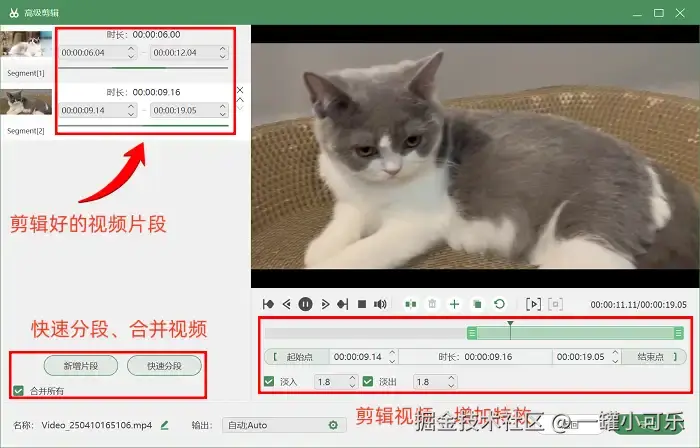Split the clip at the playhead
Image resolution: width=700 pixels, height=448 pixels.
411,304
